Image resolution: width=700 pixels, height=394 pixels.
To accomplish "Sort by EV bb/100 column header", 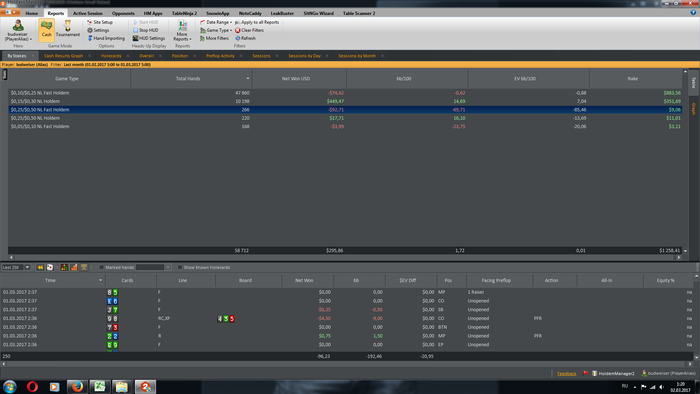I will pos(528,79).
